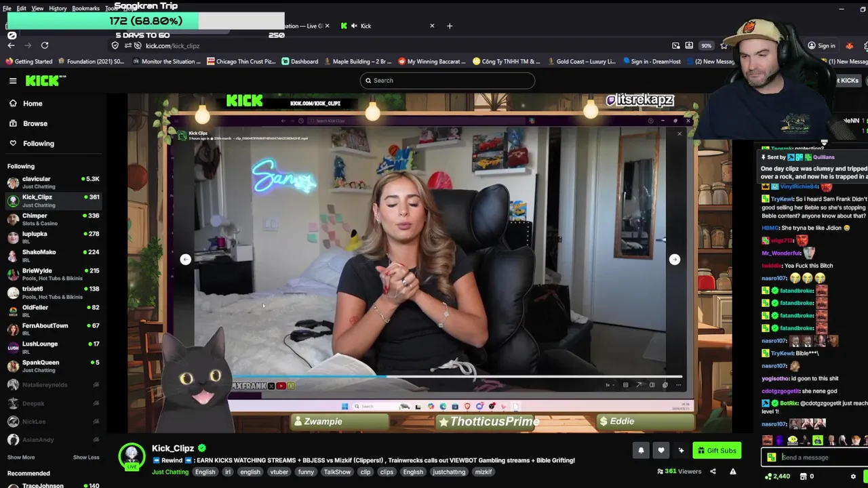
Task: Reload the page
Action: pyautogui.click(x=45, y=45)
